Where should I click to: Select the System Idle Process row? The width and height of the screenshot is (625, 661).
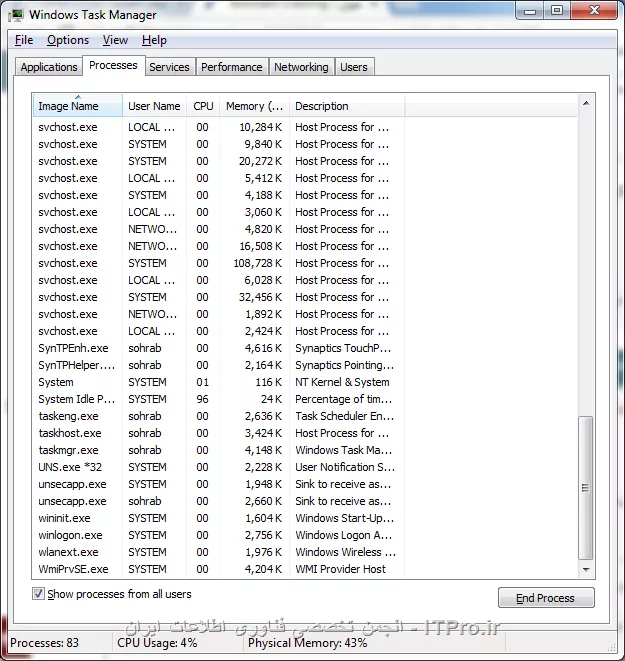(x=218, y=399)
